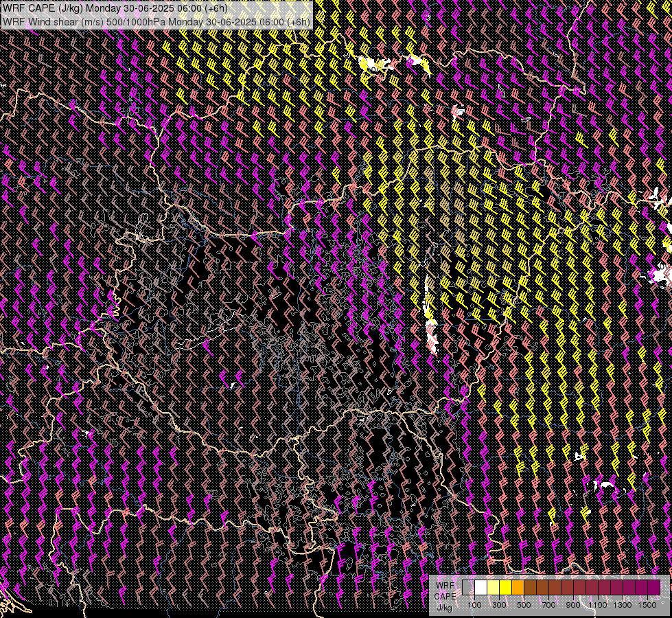
Task: Select the bright yellow CAPE legend swatch
Action: [506, 587]
